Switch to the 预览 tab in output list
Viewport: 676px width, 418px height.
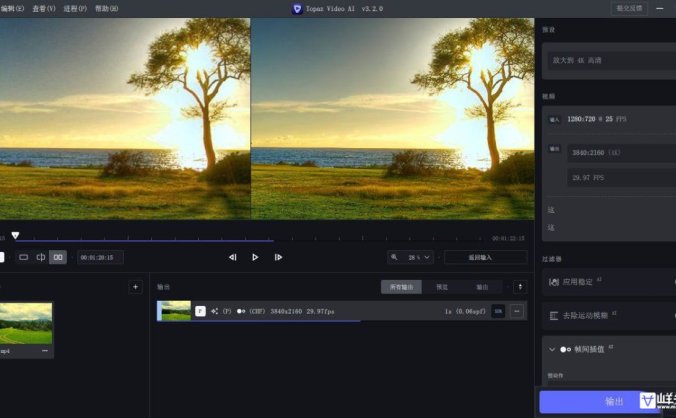pos(442,287)
